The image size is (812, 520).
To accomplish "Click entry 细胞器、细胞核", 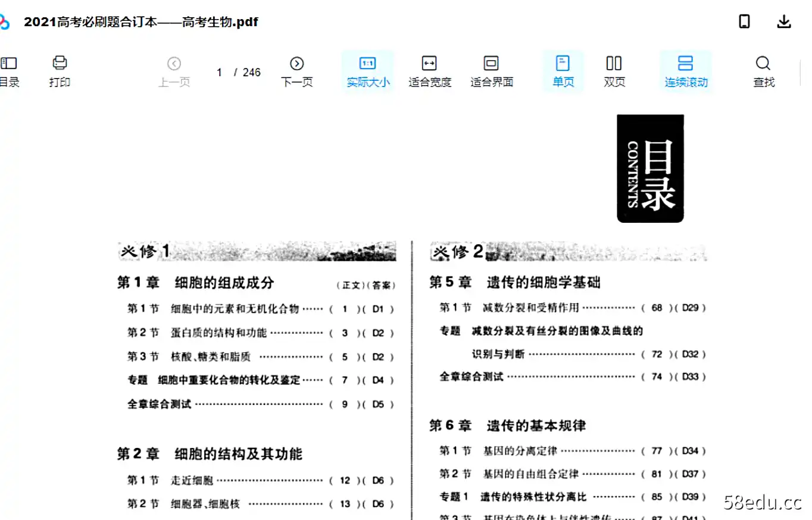I will [205, 504].
